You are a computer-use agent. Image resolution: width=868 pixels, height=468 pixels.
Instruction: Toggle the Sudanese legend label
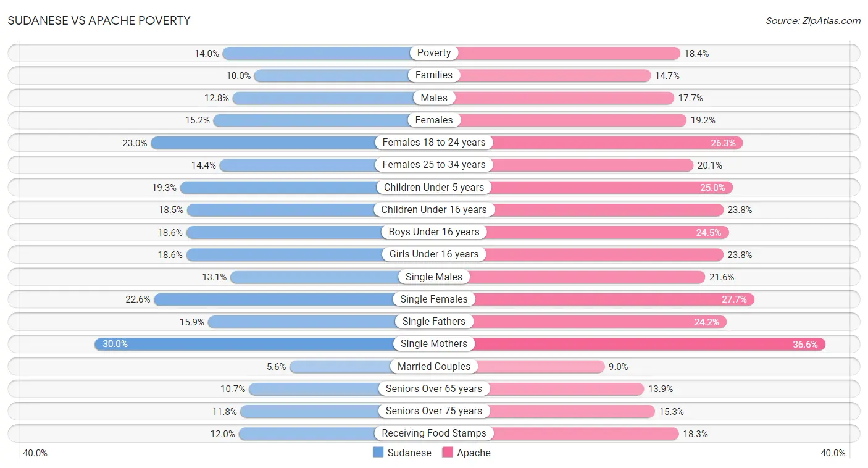(x=409, y=453)
